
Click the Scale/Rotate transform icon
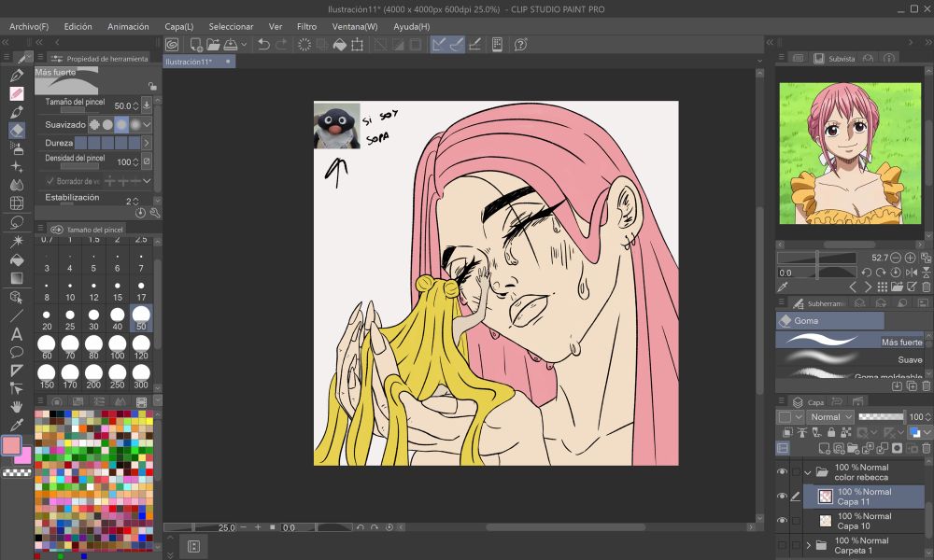point(358,45)
